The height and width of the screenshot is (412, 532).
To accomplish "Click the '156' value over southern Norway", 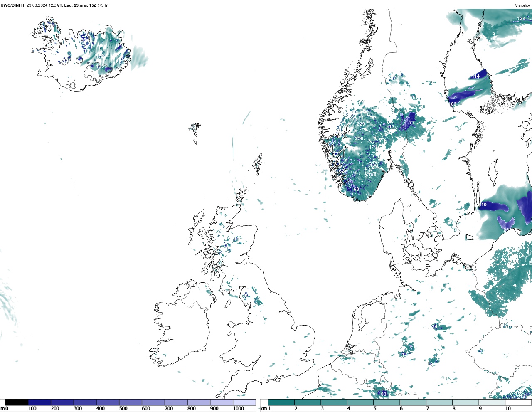I will (372, 174).
